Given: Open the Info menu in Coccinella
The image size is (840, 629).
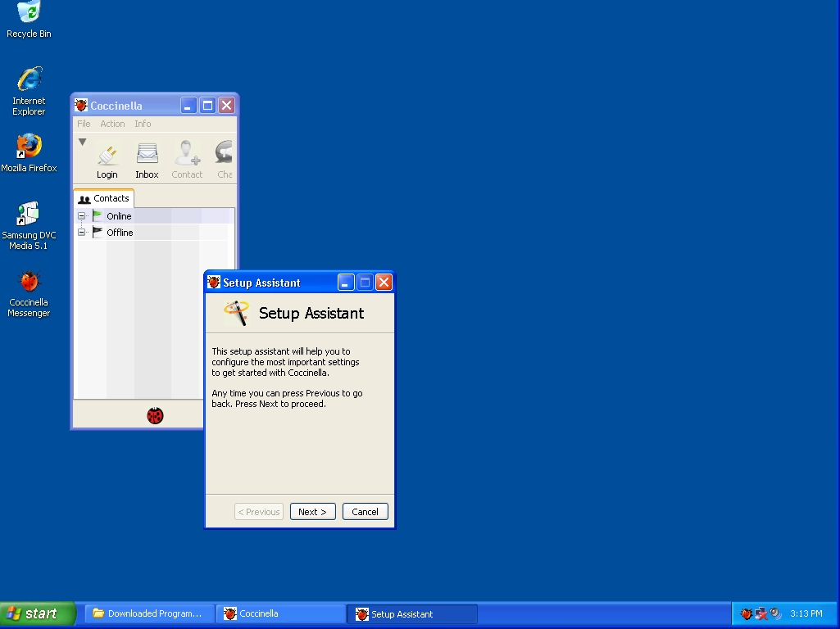Looking at the screenshot, I should click(x=143, y=124).
